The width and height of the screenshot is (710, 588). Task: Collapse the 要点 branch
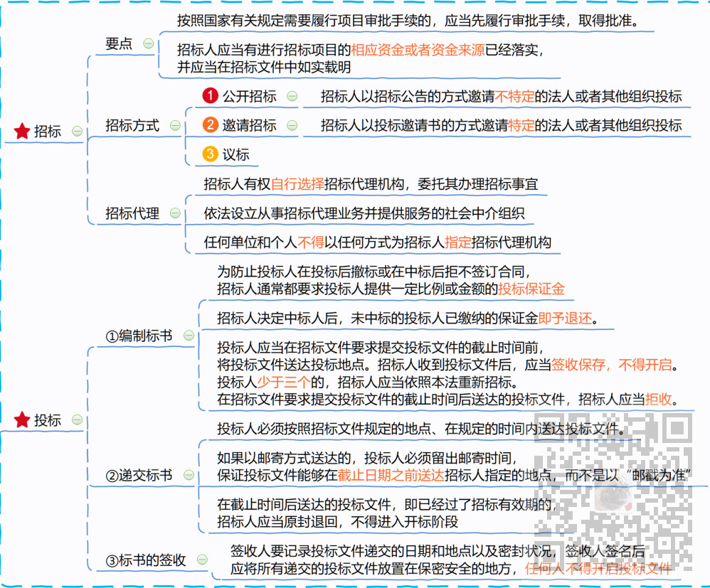click(x=148, y=44)
